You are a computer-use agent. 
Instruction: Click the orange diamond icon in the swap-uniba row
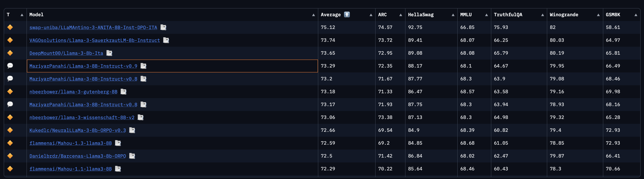10,27
